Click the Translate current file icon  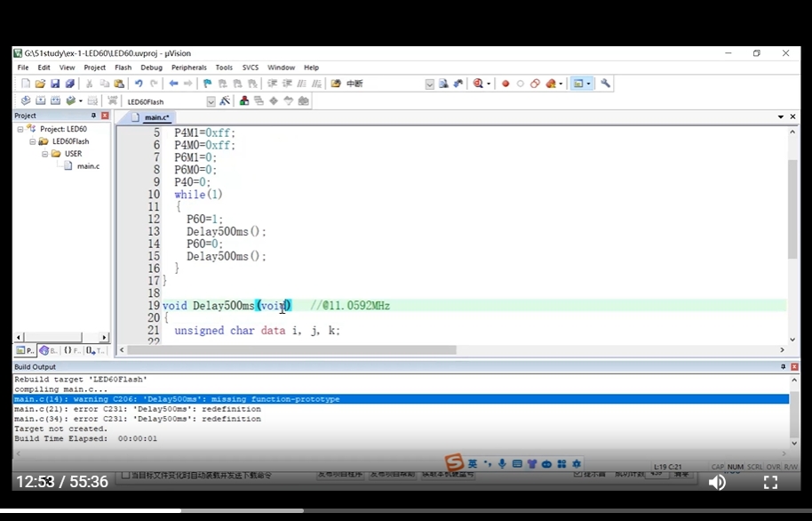click(26, 100)
